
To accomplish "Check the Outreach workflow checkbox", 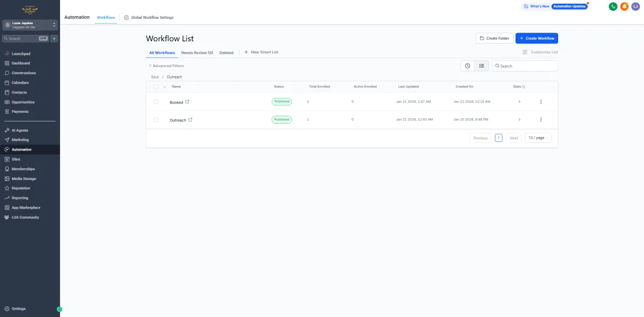I will (156, 120).
